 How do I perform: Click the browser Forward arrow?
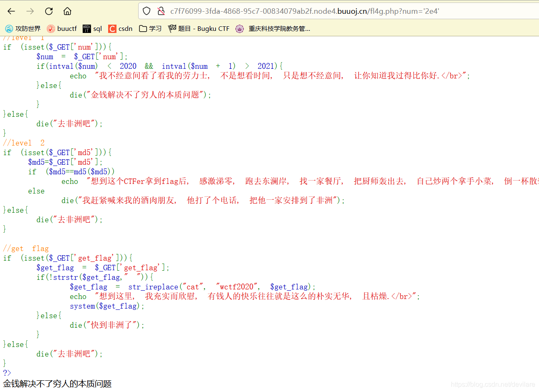pyautogui.click(x=30, y=11)
